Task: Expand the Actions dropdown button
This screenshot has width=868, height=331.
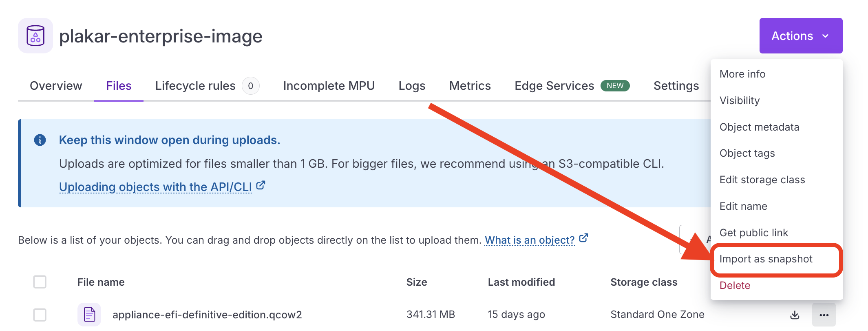Action: [801, 36]
